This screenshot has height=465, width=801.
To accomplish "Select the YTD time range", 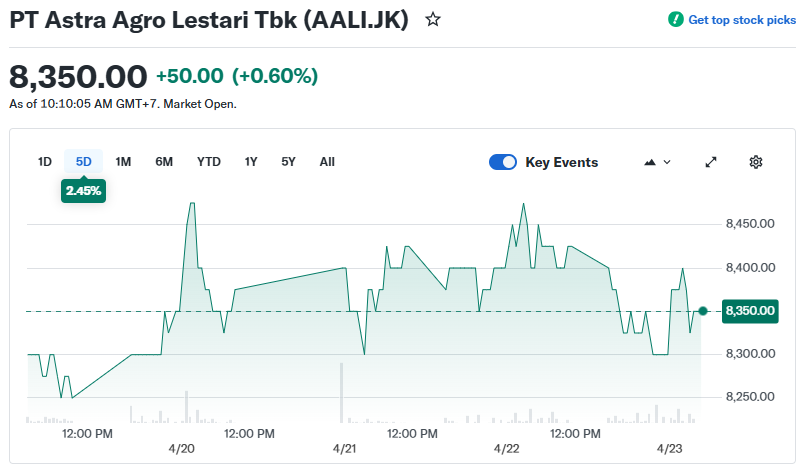I will coord(209,162).
